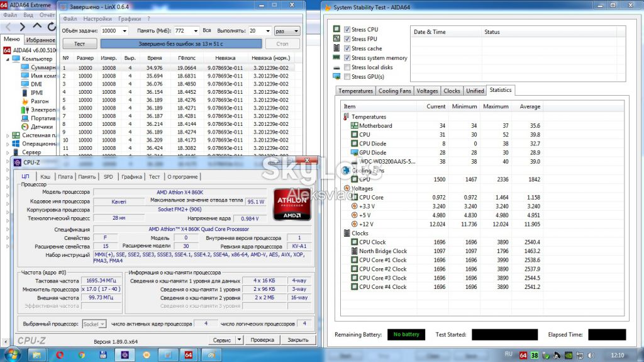Screen dimensions: 644x362
Task: Click the AMD Athlon processor logo
Action: [292, 204]
